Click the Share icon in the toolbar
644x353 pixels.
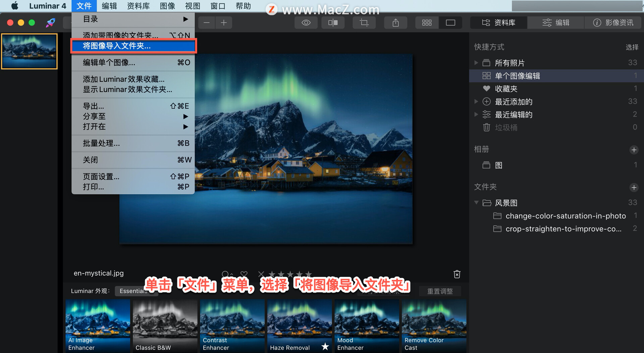pyautogui.click(x=395, y=22)
